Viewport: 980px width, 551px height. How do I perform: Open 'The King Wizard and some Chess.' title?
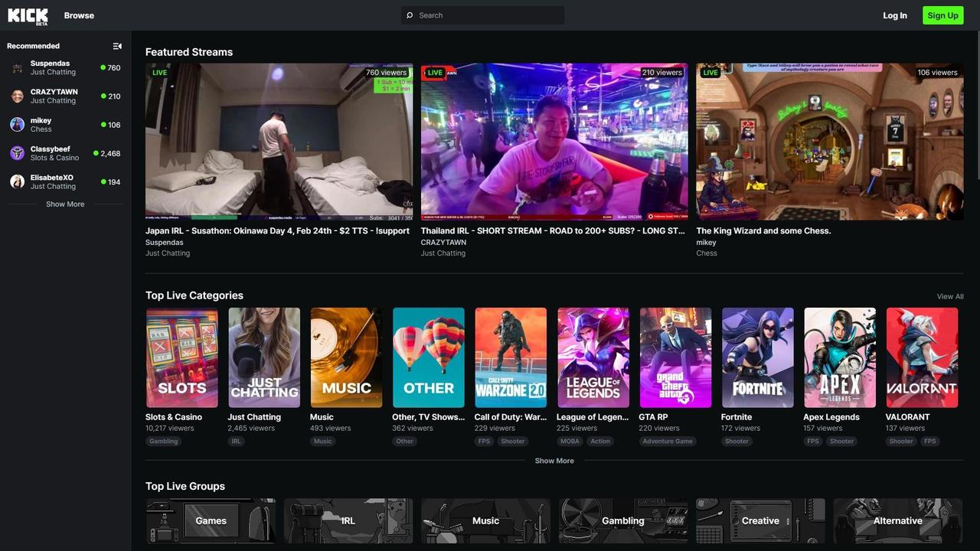[x=763, y=230]
